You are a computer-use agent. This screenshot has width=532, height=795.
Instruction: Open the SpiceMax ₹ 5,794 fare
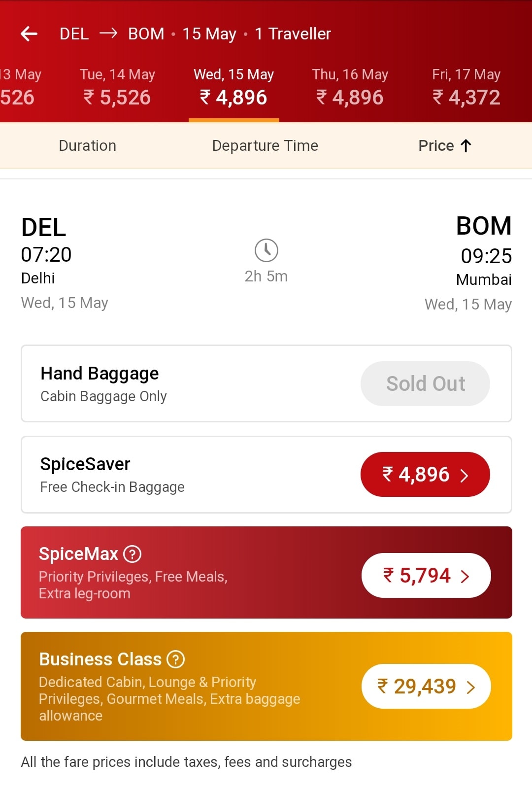(426, 575)
